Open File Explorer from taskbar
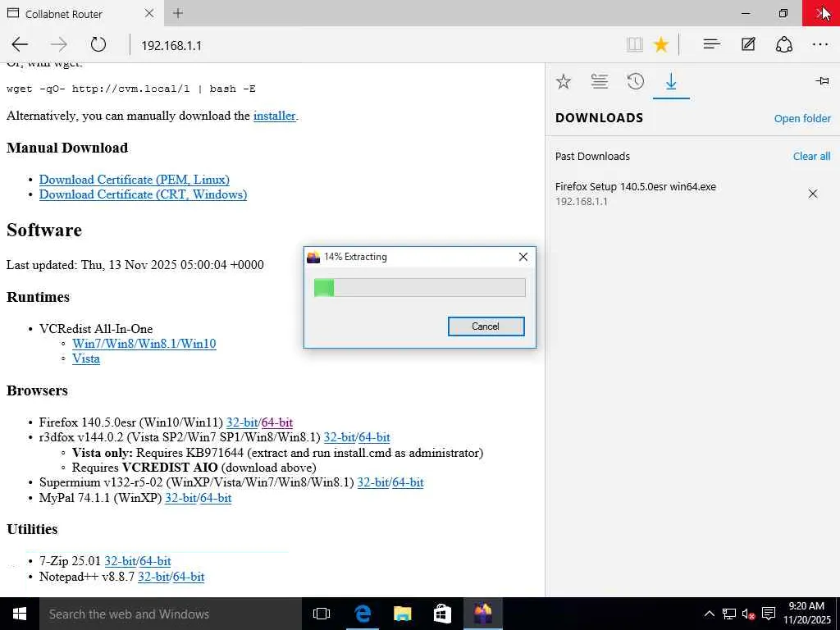 click(402, 614)
